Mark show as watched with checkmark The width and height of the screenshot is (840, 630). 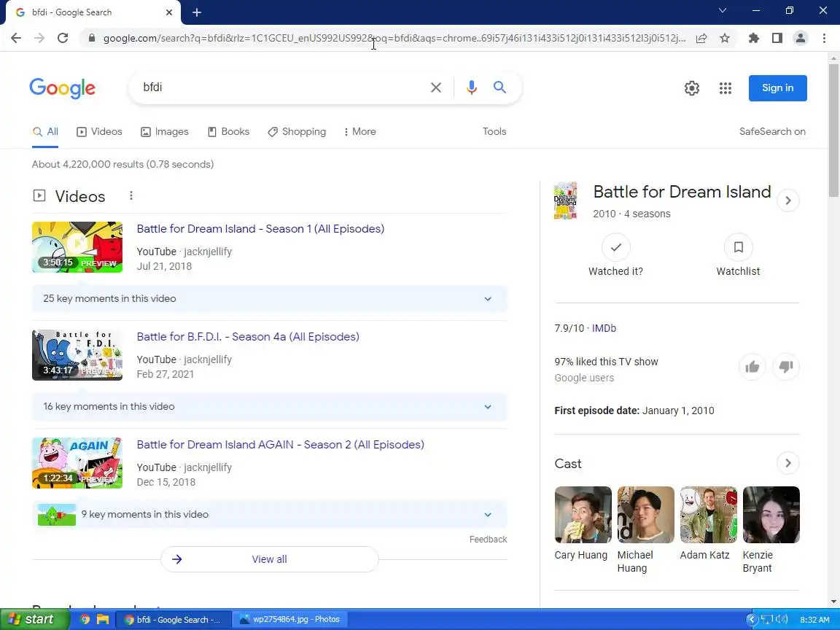(x=615, y=247)
